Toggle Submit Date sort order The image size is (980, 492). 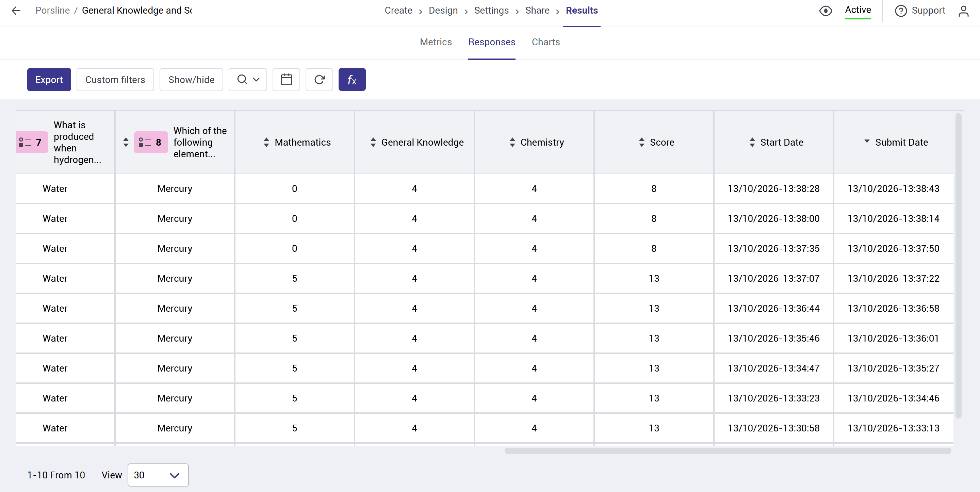pos(867,141)
